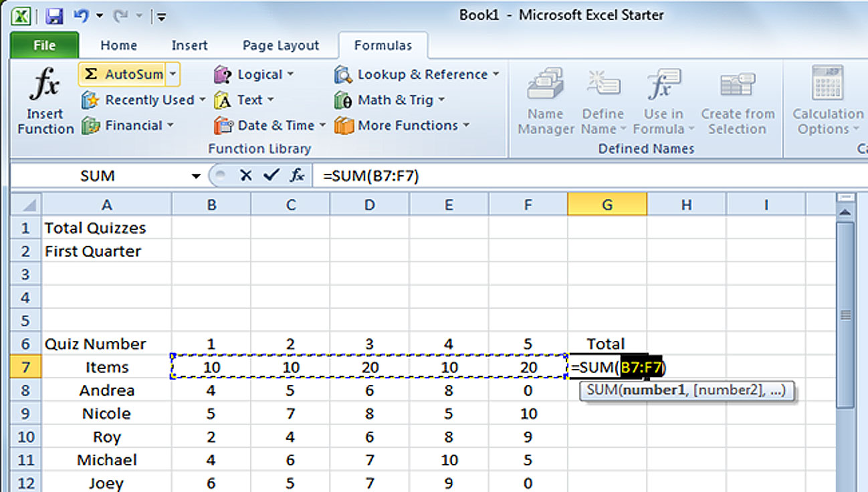
Task: Open the AutoSum dropdown arrow
Action: 173,74
